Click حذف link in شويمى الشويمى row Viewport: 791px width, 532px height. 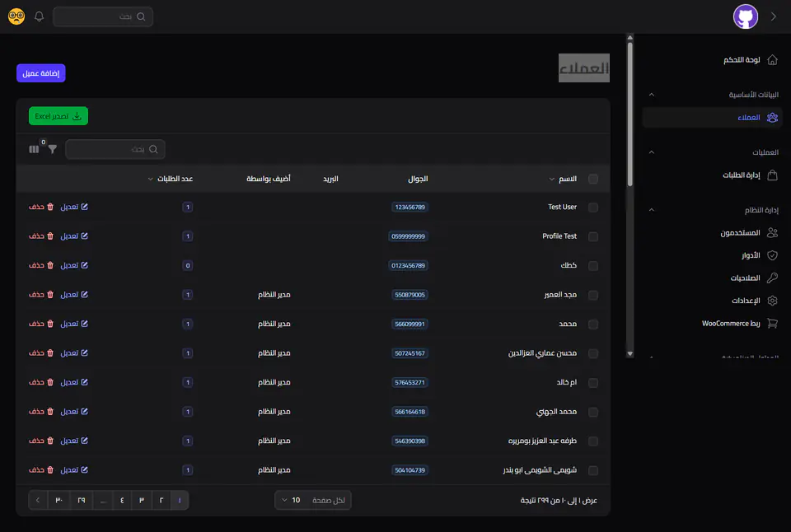41,470
